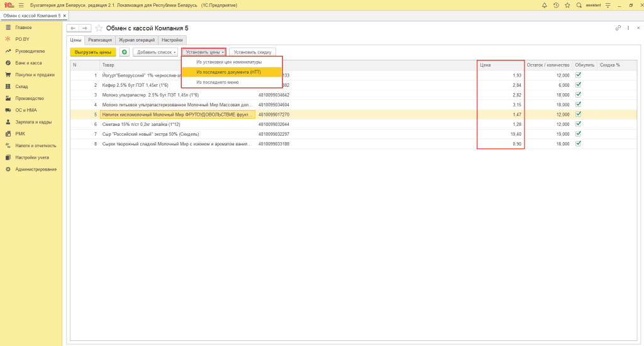Toggle Обнулить checkbox for Молоко ультрапастер row 3
The image size is (644, 346).
(x=579, y=94)
